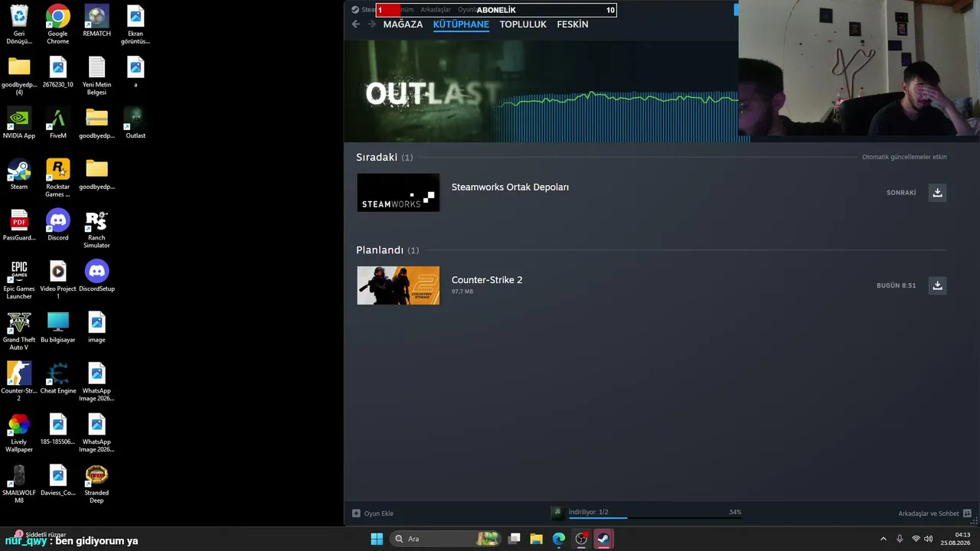Click the download progress bar at bottom
The image size is (980, 551).
point(655,518)
